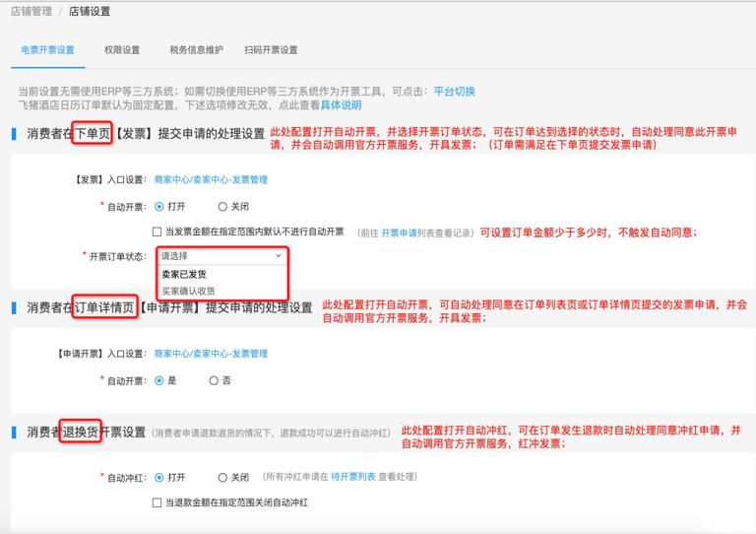Open 商家中心/卖家中心-发票管理 link under 【申请开票】入口设置
The height and width of the screenshot is (534, 756).
tap(211, 354)
